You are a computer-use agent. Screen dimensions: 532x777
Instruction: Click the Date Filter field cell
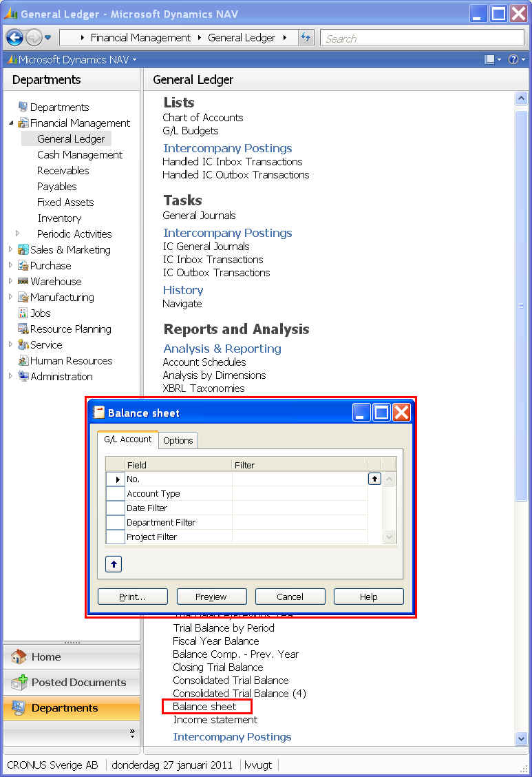pyautogui.click(x=178, y=508)
